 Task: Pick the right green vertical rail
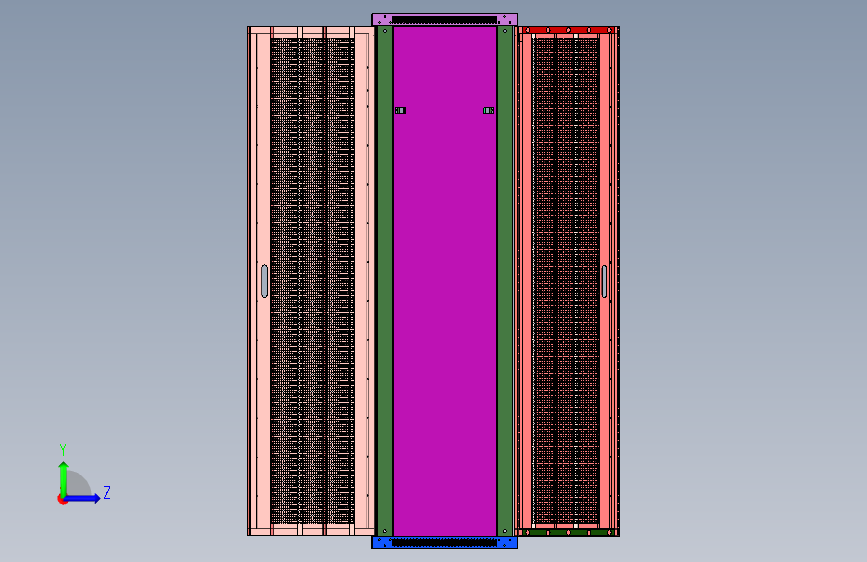504,281
